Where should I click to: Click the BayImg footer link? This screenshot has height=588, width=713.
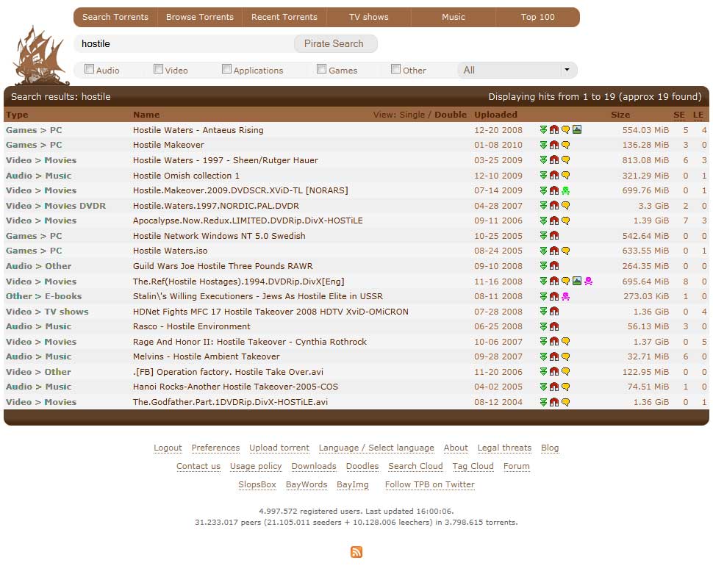(352, 485)
